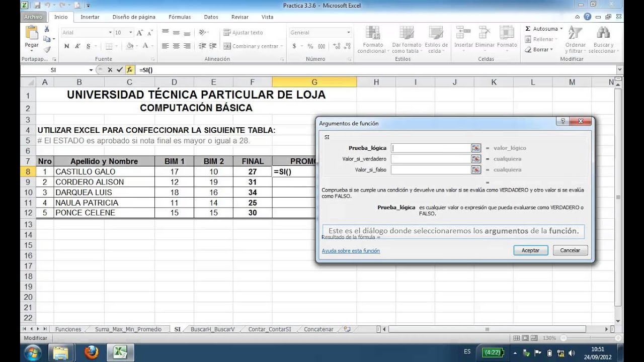The height and width of the screenshot is (362, 644).
Task: Cancel formula entry with the X icon
Action: click(110, 70)
